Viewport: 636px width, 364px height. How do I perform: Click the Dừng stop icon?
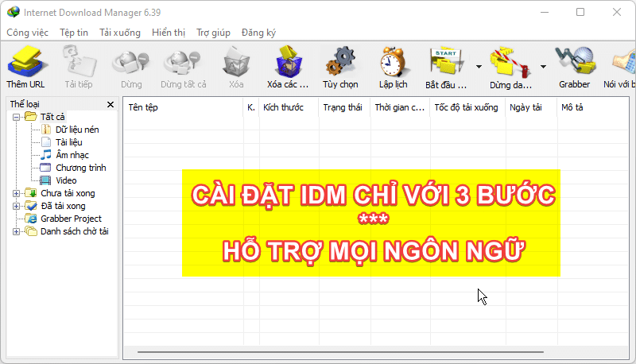[131, 62]
